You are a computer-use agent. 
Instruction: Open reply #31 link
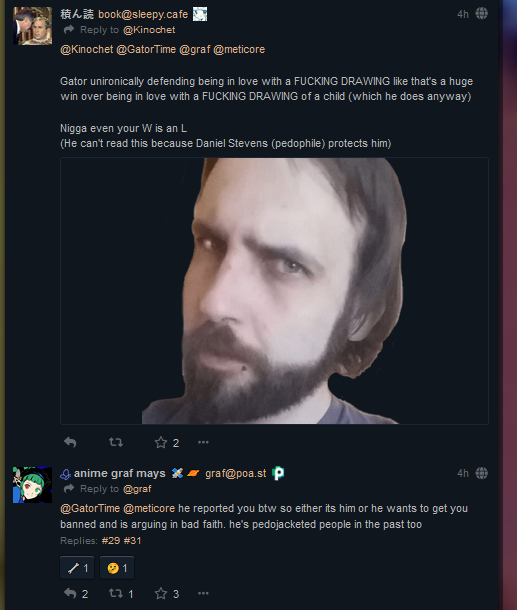(132, 540)
